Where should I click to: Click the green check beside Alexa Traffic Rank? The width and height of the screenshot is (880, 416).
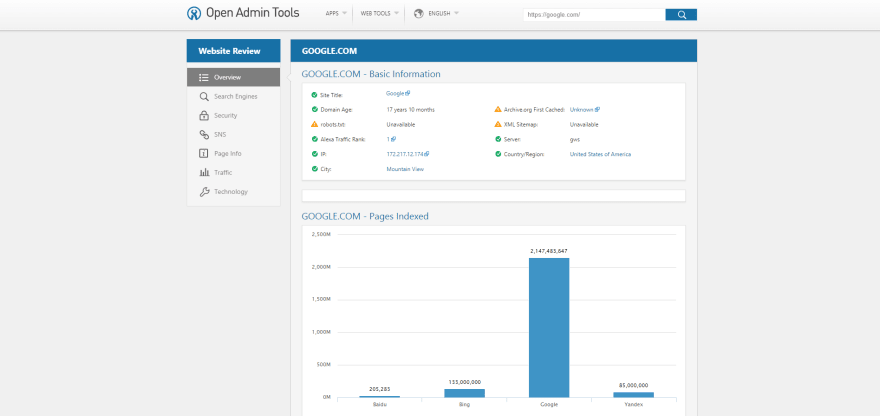(314, 139)
